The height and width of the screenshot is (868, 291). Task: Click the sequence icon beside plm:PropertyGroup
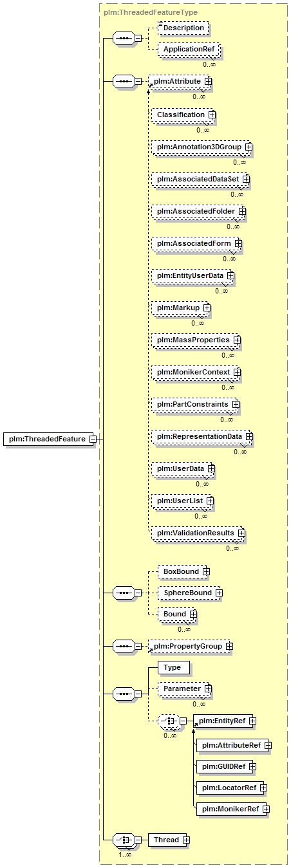[x=123, y=645]
